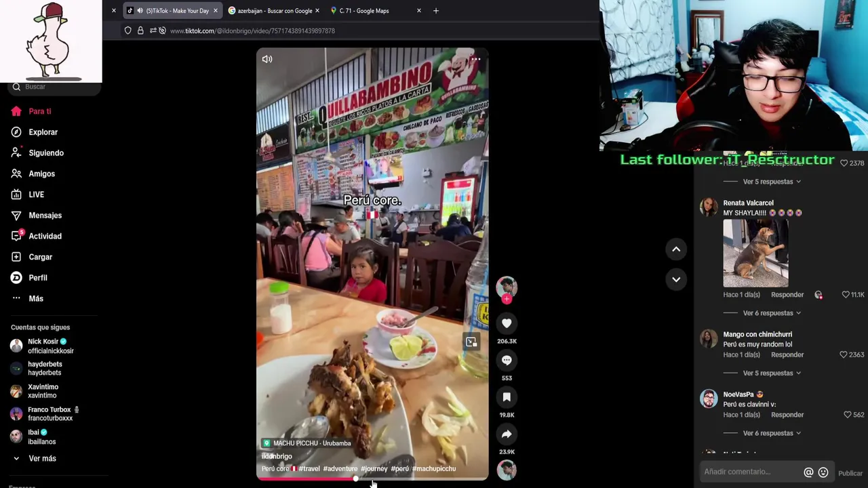868x488 pixels.
Task: Reply to NoeVasPa's comment
Action: tap(787, 415)
